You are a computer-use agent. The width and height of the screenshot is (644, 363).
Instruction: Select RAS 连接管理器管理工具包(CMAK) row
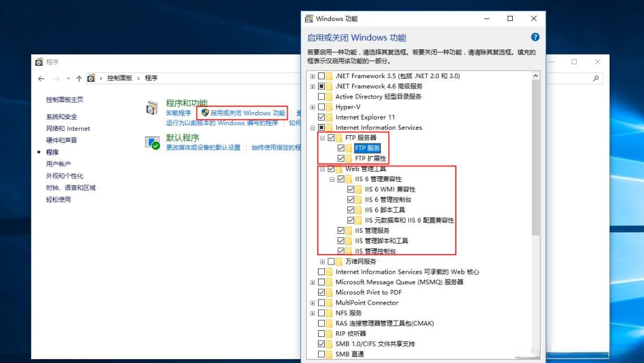[384, 323]
